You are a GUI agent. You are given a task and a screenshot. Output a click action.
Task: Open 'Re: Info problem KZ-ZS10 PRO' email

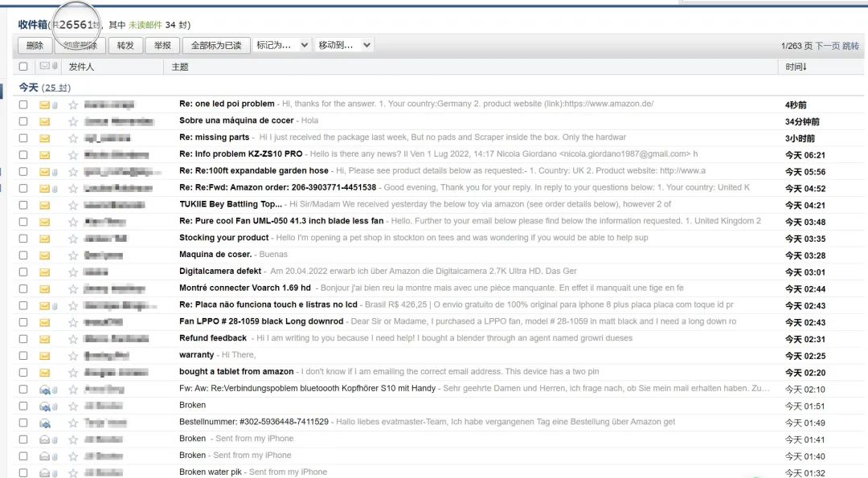(x=241, y=153)
